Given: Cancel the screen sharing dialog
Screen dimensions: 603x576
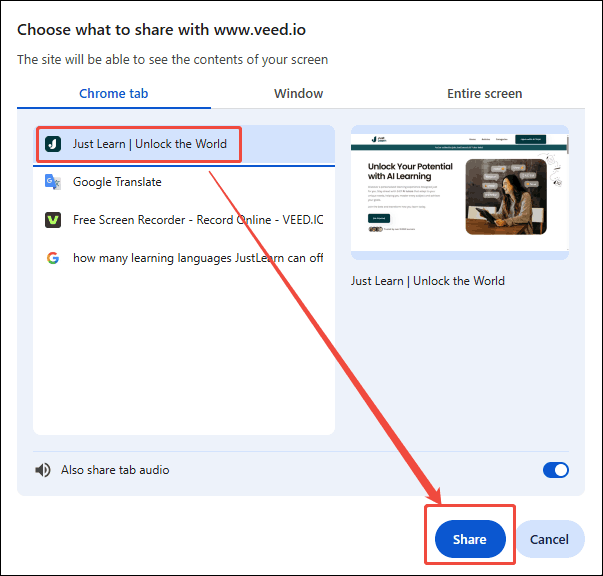Looking at the screenshot, I should (x=549, y=539).
